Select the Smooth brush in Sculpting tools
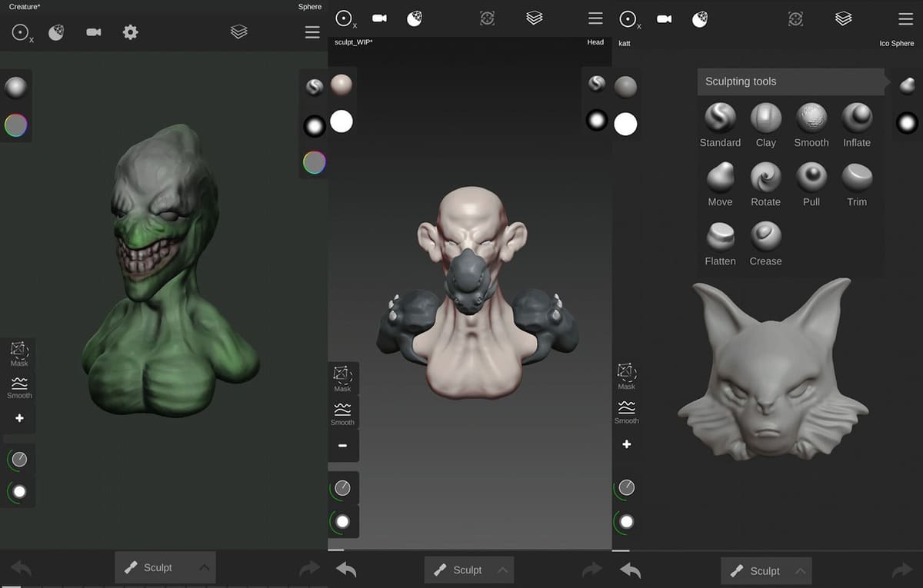 pyautogui.click(x=811, y=125)
